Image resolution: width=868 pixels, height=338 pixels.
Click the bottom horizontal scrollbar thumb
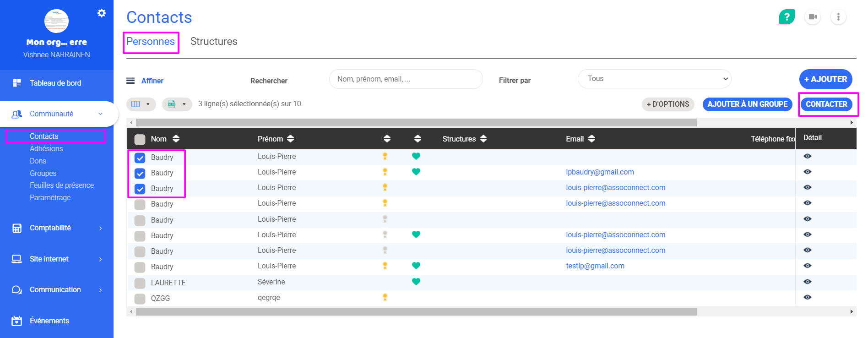pos(416,312)
